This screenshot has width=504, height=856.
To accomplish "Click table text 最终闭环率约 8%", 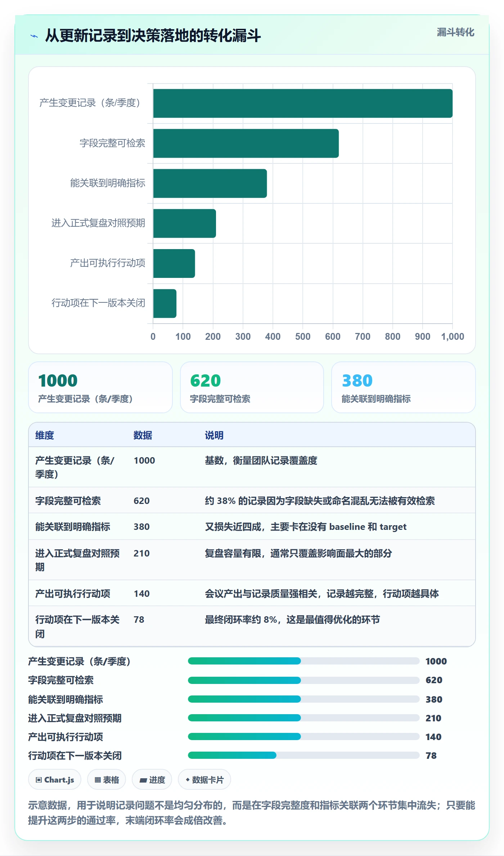I will click(x=292, y=620).
